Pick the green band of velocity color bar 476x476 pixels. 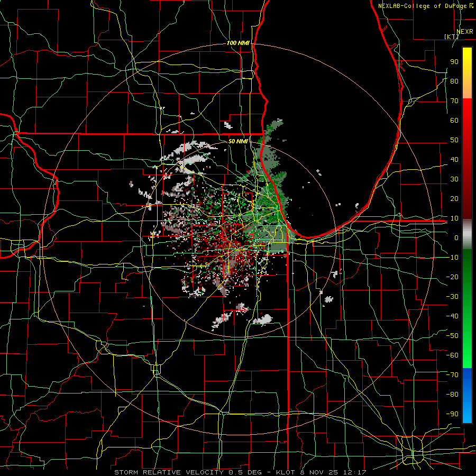point(467,309)
